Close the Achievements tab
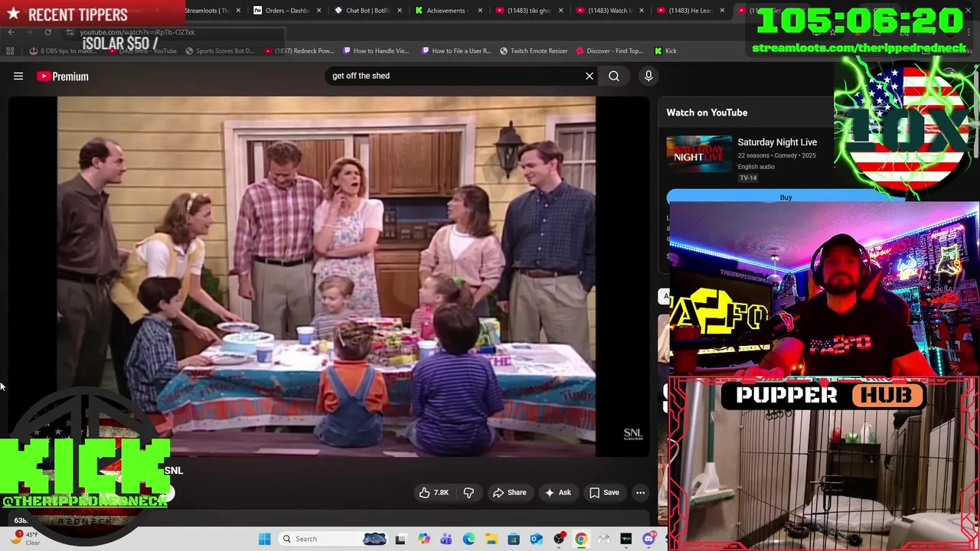 [x=480, y=11]
